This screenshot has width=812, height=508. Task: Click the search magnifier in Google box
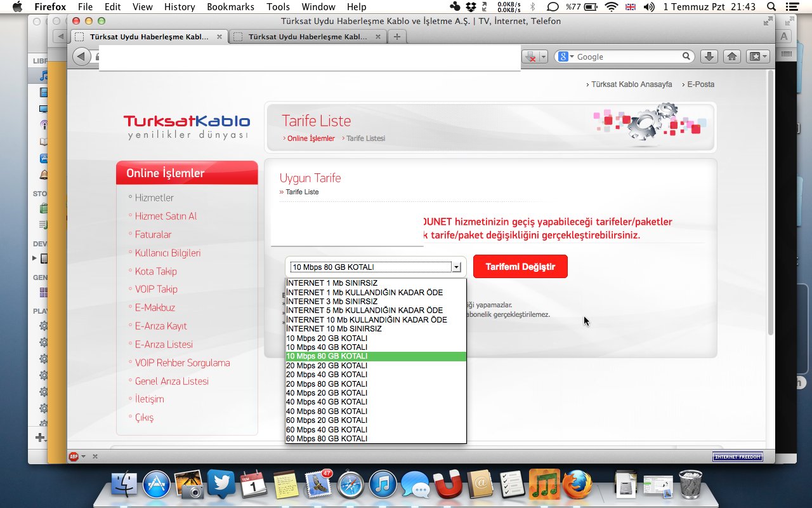pyautogui.click(x=686, y=57)
